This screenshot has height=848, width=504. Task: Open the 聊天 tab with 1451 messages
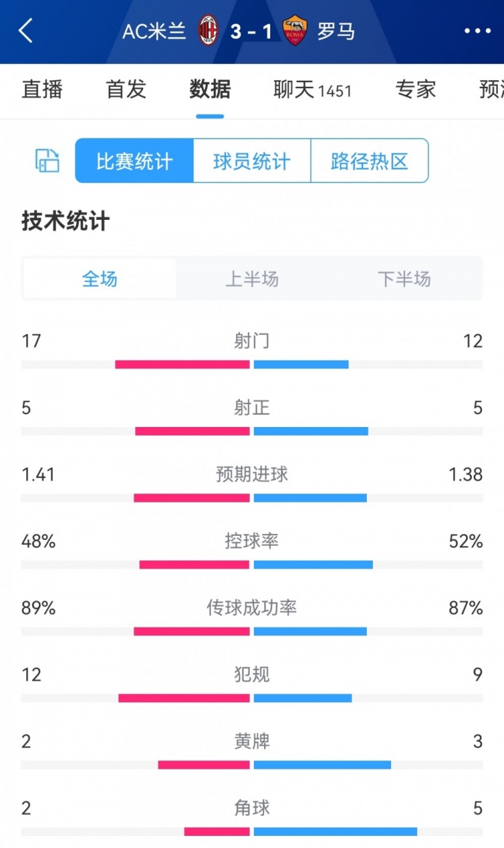click(311, 91)
